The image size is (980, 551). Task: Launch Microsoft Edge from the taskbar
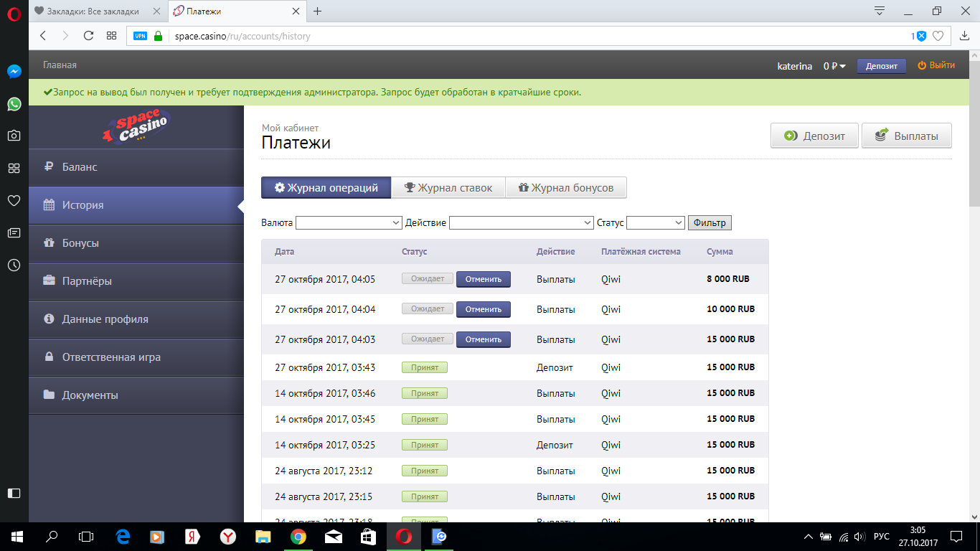(x=122, y=536)
